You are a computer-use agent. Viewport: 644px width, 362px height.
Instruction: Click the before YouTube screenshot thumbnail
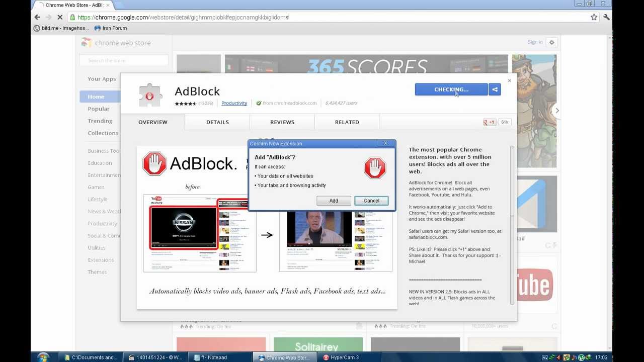pos(200,233)
